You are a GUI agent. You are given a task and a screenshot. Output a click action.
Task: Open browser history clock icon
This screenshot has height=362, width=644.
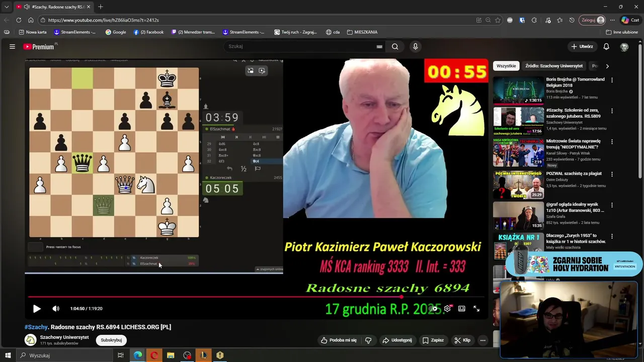572,20
